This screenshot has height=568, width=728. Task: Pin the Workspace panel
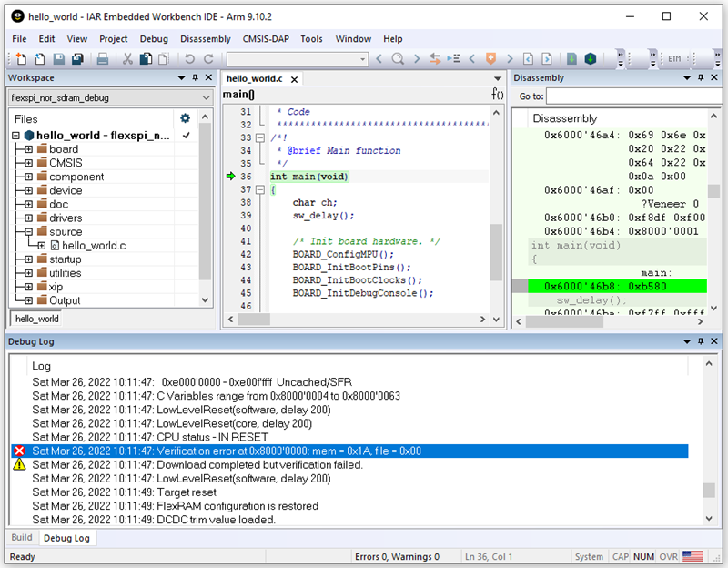pyautogui.click(x=196, y=78)
